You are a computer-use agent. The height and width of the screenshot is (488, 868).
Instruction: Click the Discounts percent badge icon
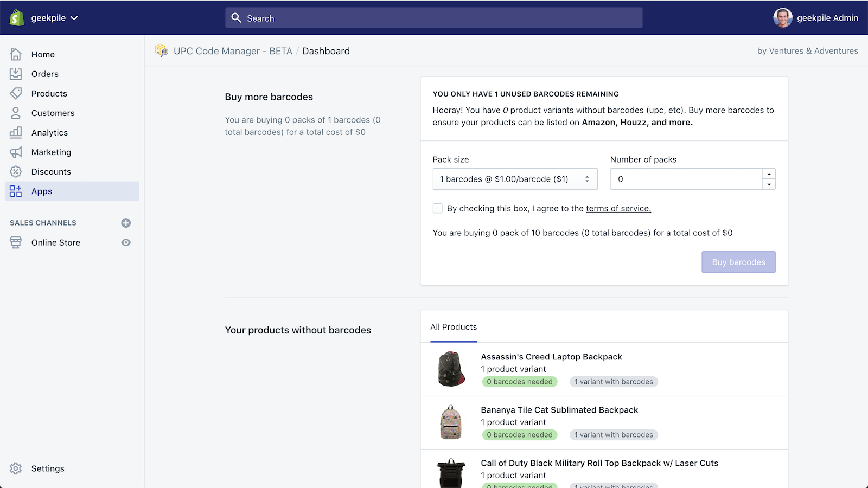click(x=16, y=171)
